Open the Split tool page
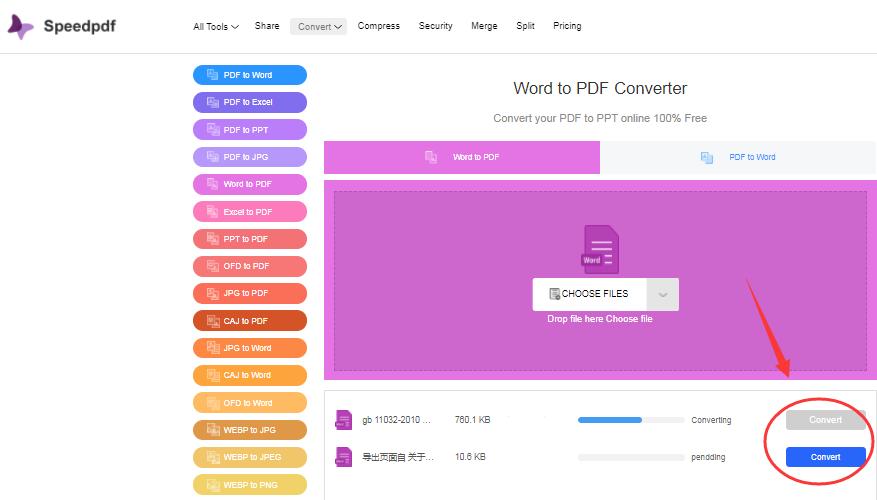 click(x=525, y=26)
